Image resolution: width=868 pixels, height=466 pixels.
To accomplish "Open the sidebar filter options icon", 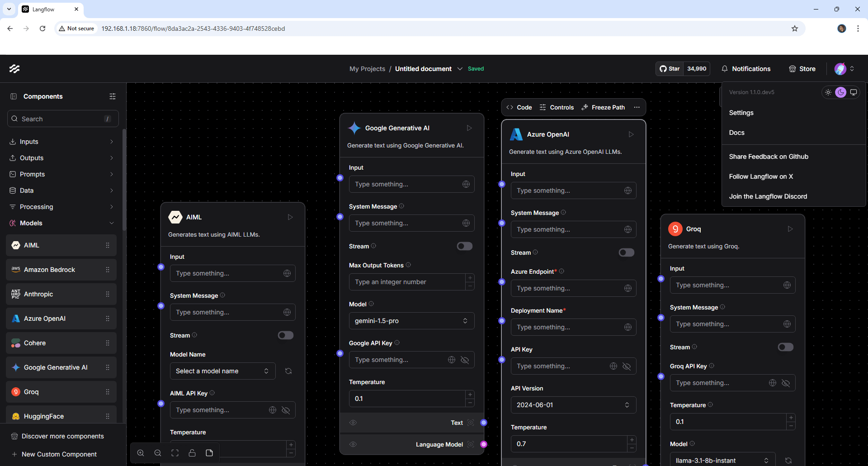I will coord(113,96).
